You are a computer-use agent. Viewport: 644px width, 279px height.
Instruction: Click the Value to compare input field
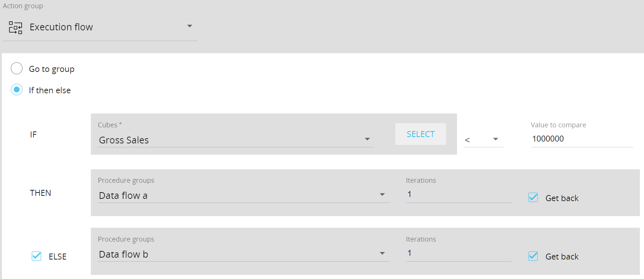click(582, 139)
